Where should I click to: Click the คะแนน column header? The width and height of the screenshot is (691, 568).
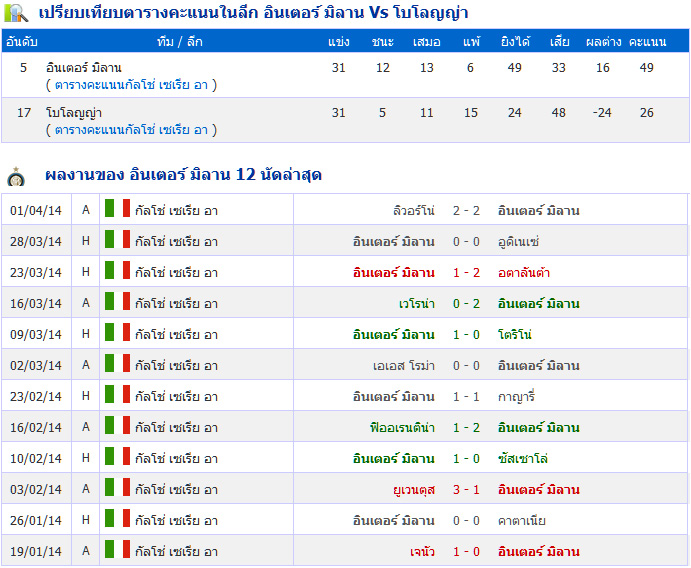coord(647,42)
